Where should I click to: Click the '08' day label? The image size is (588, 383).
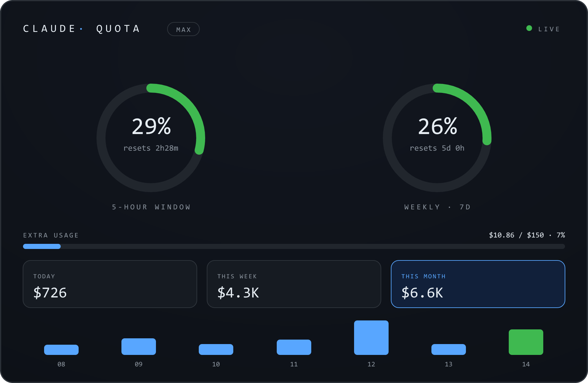pos(61,364)
